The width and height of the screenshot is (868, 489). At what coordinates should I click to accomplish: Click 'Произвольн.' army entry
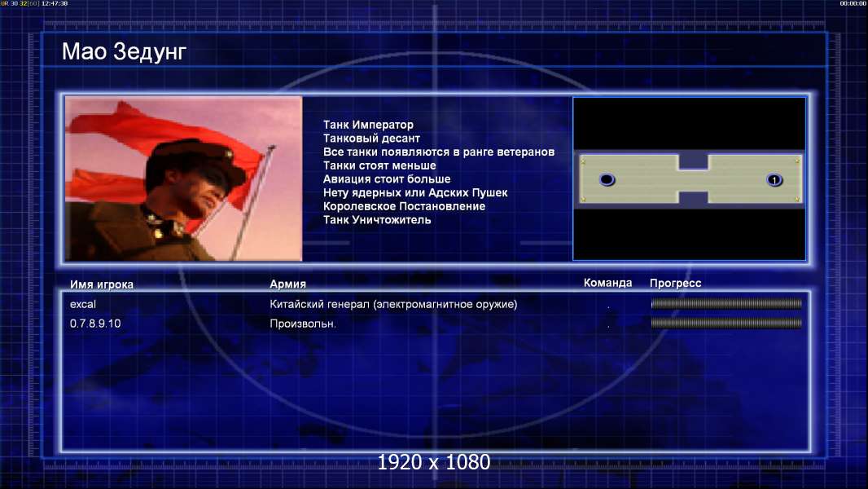point(303,324)
